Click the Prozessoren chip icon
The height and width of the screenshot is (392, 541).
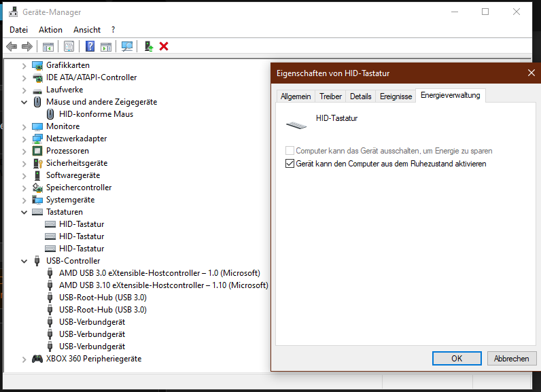tap(37, 151)
